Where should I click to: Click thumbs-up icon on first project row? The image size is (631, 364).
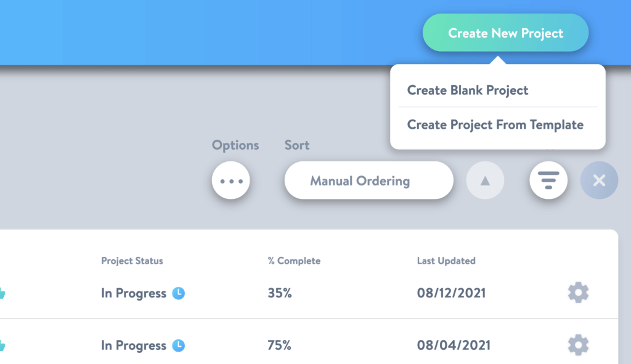coord(2,293)
